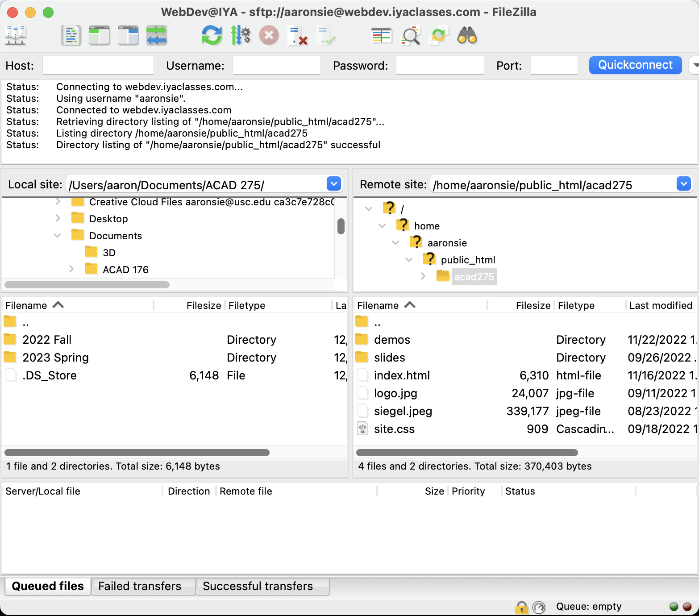The height and width of the screenshot is (616, 699).
Task: Refresh the file and folder lists
Action: [x=212, y=36]
